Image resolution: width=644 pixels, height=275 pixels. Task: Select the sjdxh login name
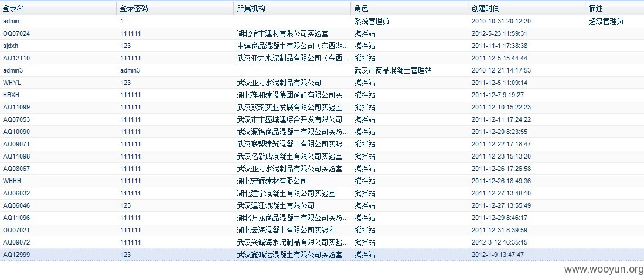[x=11, y=46]
